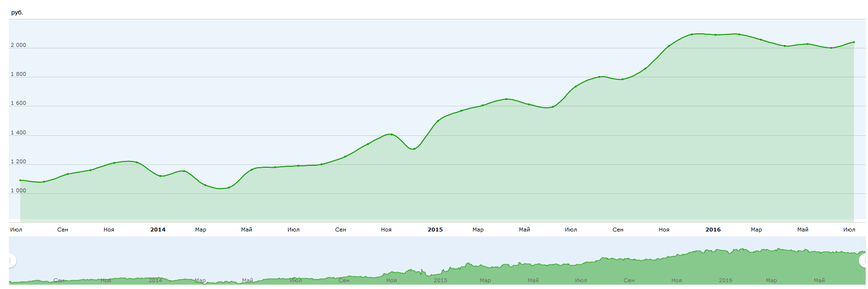Click the first Июл label on main axis
This screenshot has height=289, width=868.
[16, 230]
